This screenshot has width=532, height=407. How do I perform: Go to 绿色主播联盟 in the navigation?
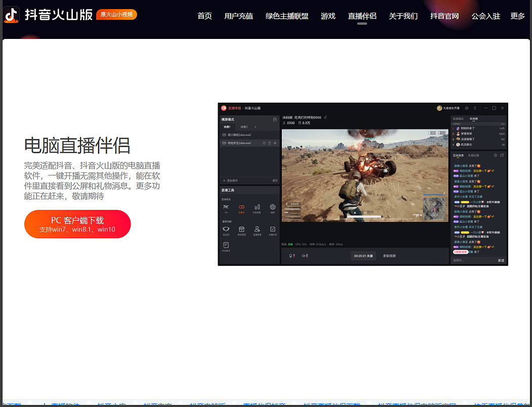point(287,16)
